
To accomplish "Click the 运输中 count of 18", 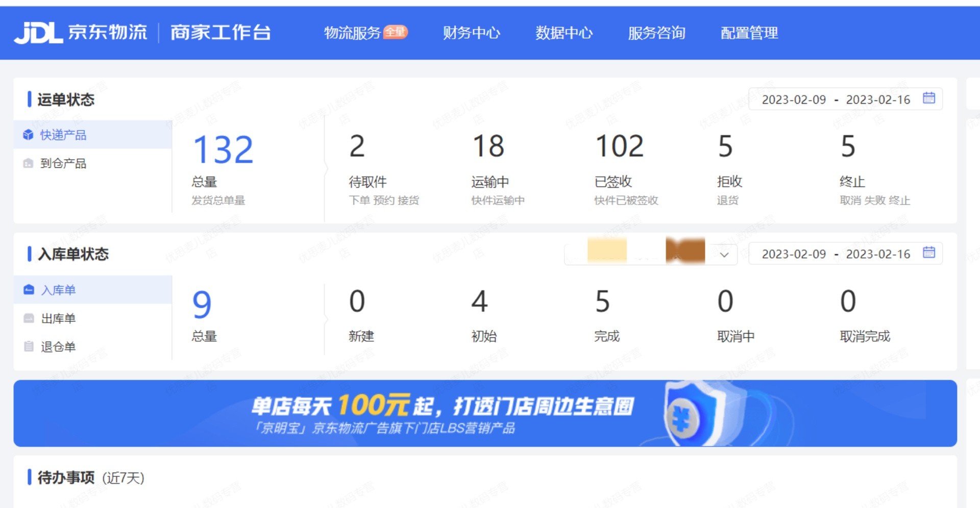I will click(x=488, y=146).
